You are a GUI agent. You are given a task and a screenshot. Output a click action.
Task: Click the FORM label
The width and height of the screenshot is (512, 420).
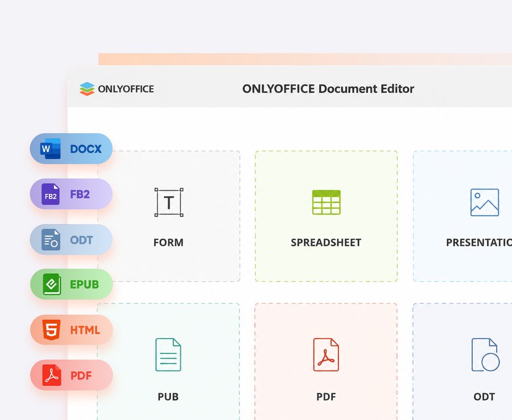pos(168,242)
